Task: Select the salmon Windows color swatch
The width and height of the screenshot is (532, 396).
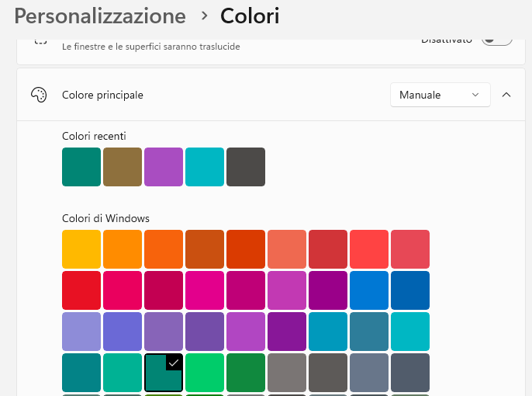Action: tap(287, 249)
